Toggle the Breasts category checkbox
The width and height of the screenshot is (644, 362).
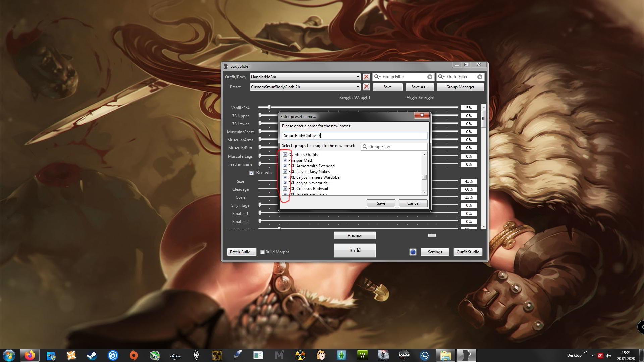click(251, 173)
